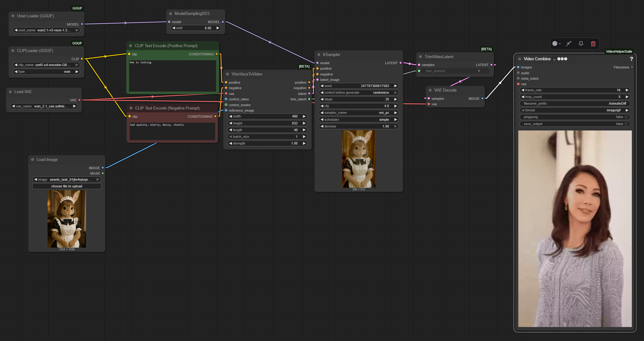
Task: Open the vae_name file selector
Action: 44,106
